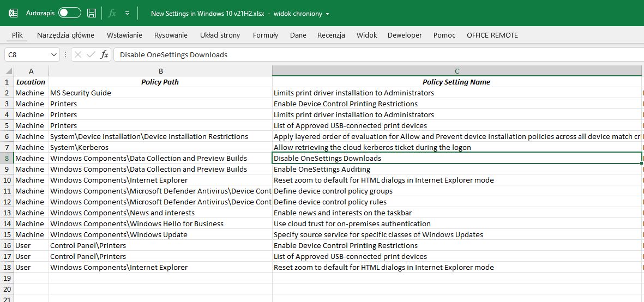Open the Rysowanie ribbon tab
The image size is (644, 302).
pos(171,35)
